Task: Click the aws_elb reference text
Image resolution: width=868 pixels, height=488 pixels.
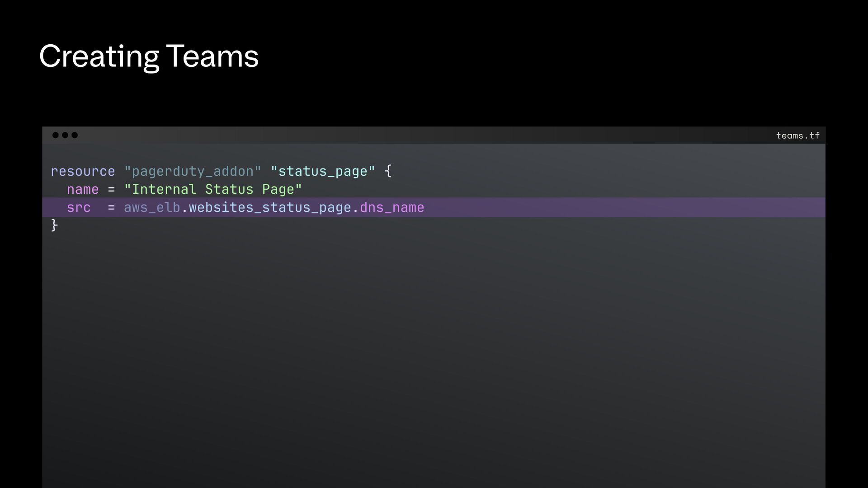Action: (152, 207)
